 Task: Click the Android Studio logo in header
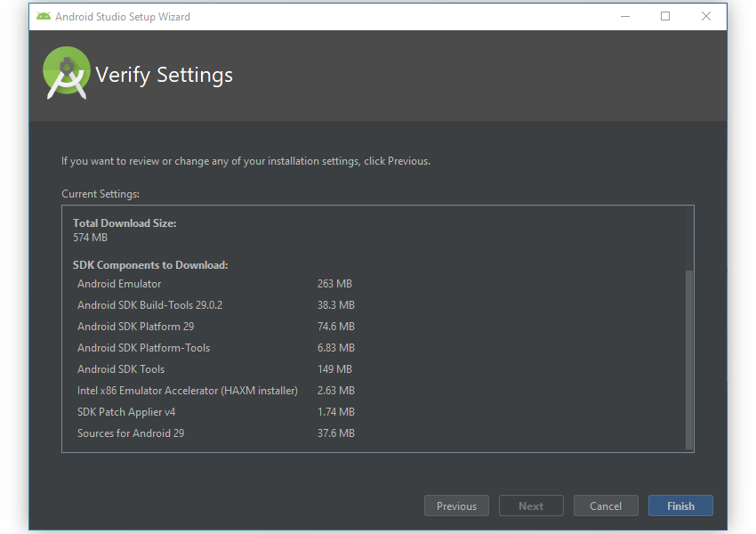pos(66,73)
